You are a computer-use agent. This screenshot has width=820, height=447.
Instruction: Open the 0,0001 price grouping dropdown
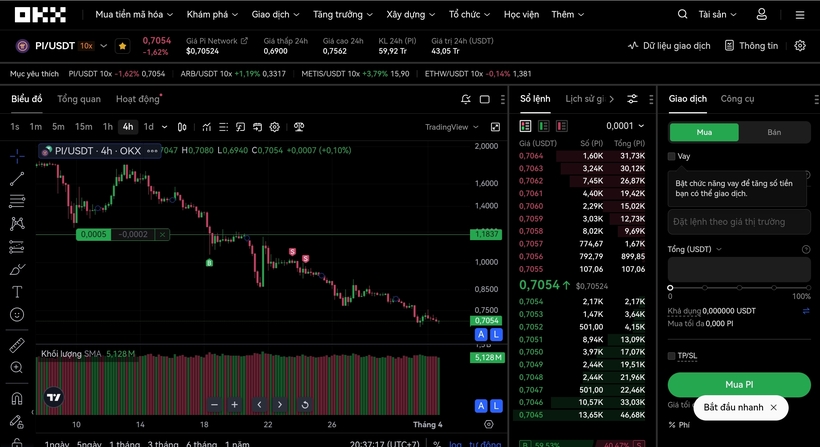pyautogui.click(x=625, y=126)
